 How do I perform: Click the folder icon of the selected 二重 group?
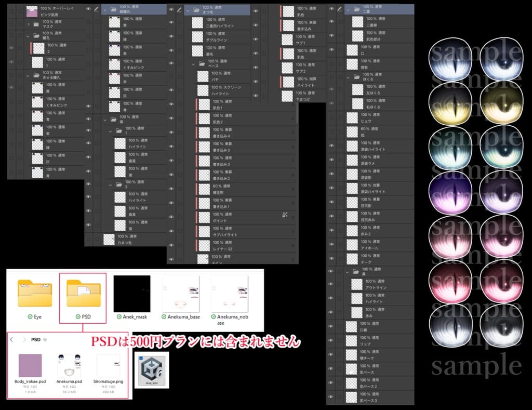(x=357, y=9)
